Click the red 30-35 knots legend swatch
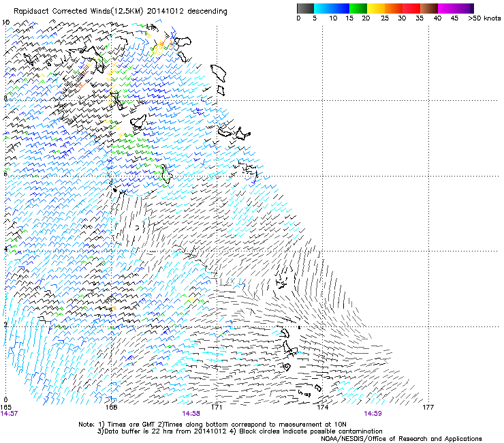The width and height of the screenshot is (504, 443). 411,8
